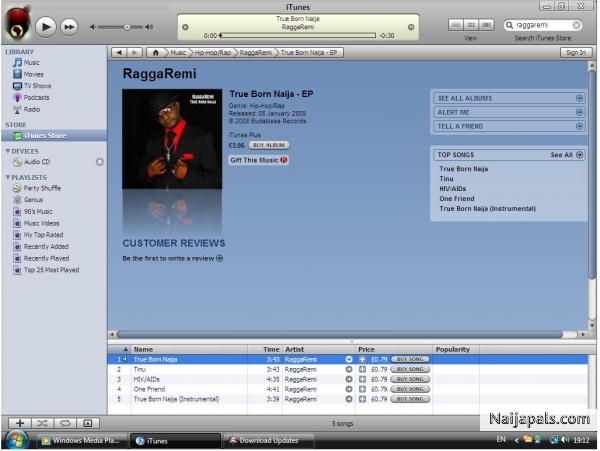This screenshot has height=451, width=600.
Task: Switch to Windows Media Player on taskbar
Action: tap(82, 441)
